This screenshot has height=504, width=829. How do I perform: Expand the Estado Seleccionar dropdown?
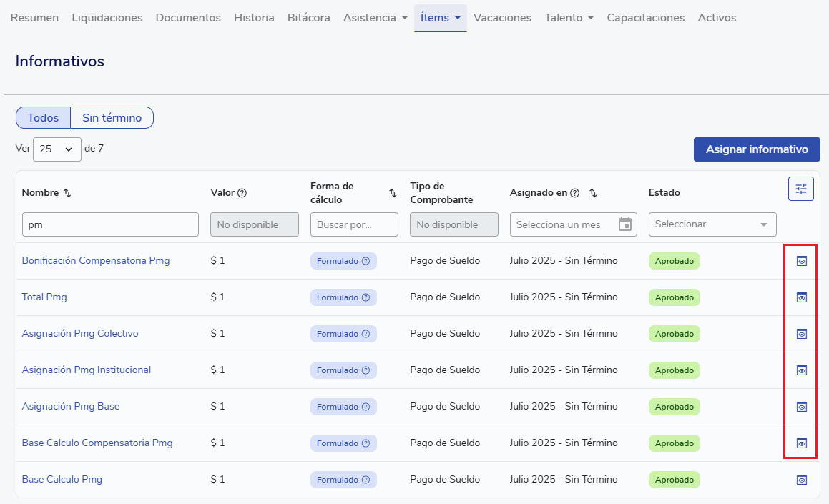(x=712, y=224)
